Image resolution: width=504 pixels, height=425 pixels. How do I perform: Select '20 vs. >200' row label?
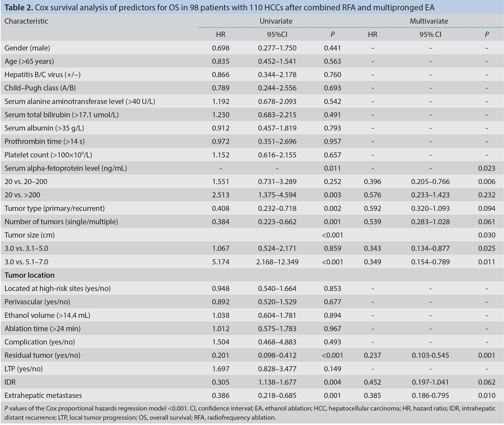click(22, 195)
